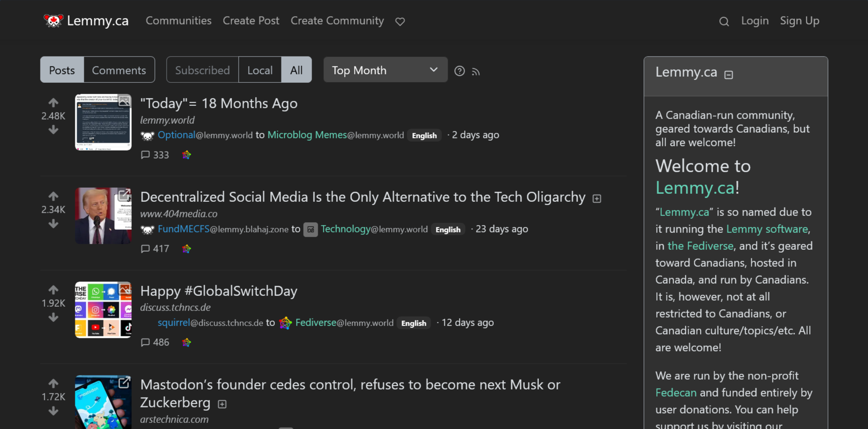868x429 pixels.
Task: Expand Mastodon's founder post body
Action: click(x=222, y=404)
